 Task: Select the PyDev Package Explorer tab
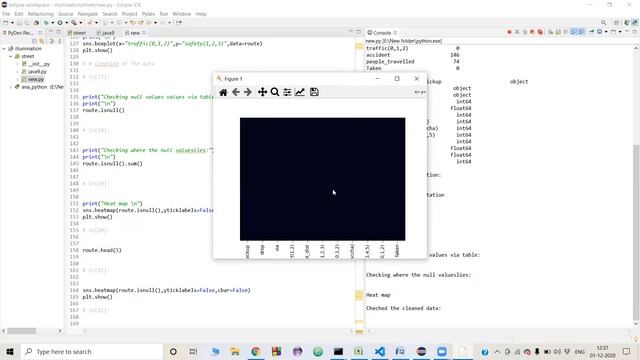(x=20, y=33)
